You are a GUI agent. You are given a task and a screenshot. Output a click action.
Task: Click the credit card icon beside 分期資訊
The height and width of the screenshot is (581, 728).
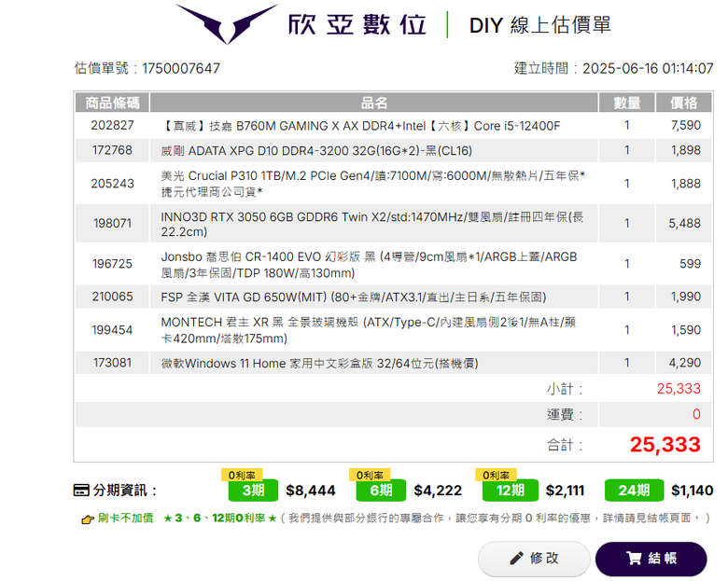81,490
